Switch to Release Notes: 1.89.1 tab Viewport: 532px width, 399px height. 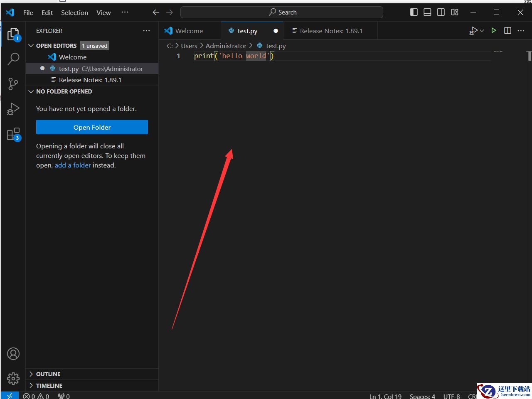[330, 31]
